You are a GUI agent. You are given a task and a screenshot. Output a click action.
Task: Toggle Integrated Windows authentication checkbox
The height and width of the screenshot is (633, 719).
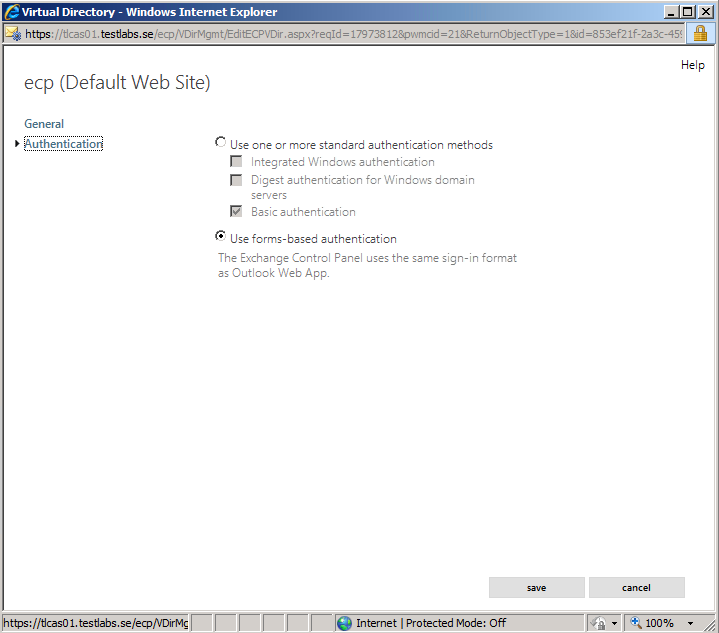236,161
